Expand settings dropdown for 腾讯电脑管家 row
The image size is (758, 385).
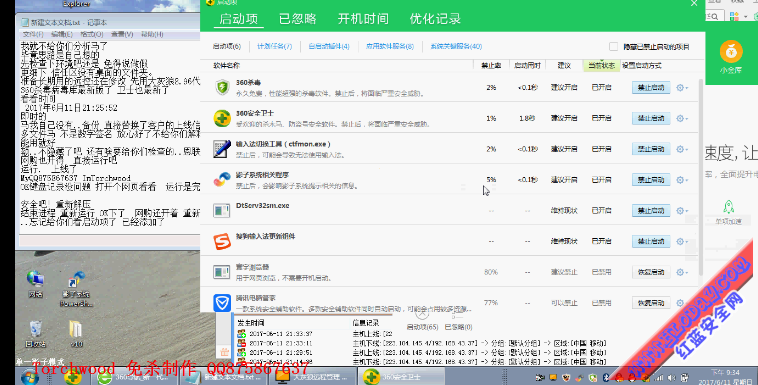click(x=682, y=303)
